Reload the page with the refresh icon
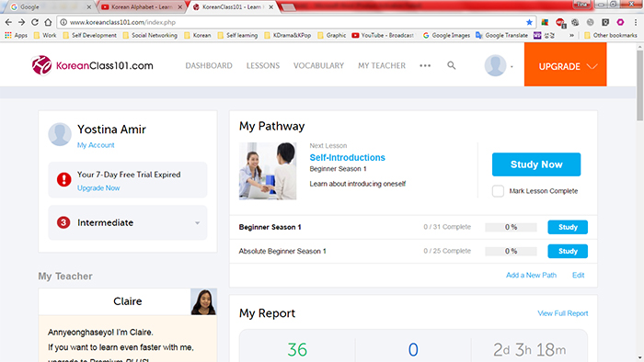This screenshot has height=362, width=644. 35,22
